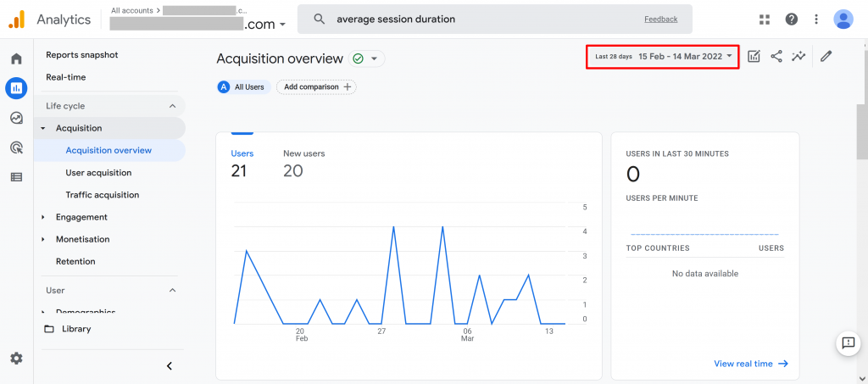Expand the Engagement tree item
868x384 pixels.
pos(42,217)
